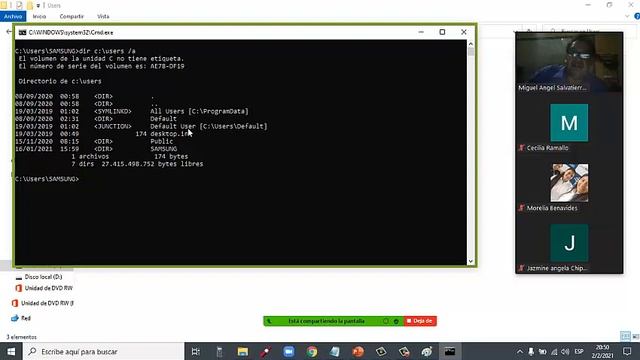Select Red in the navigation pane

[x=21, y=318]
